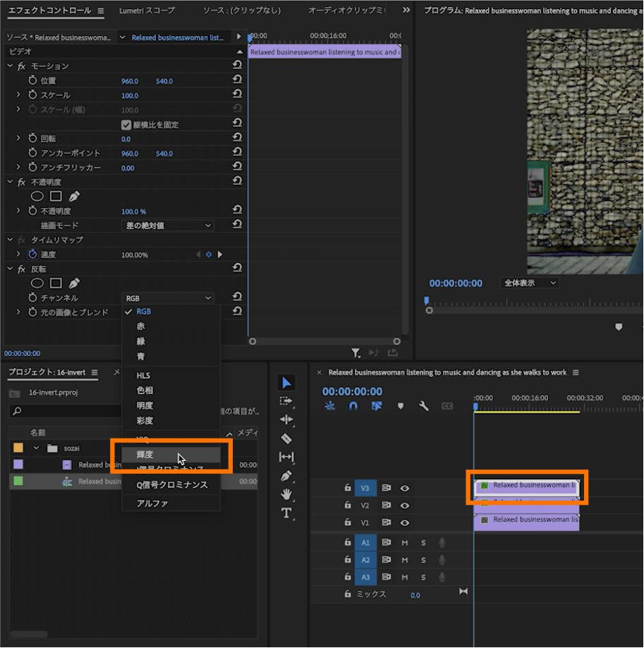Open program monitor zoom level dropdown
Image resolution: width=644 pixels, height=648 pixels.
tap(530, 283)
